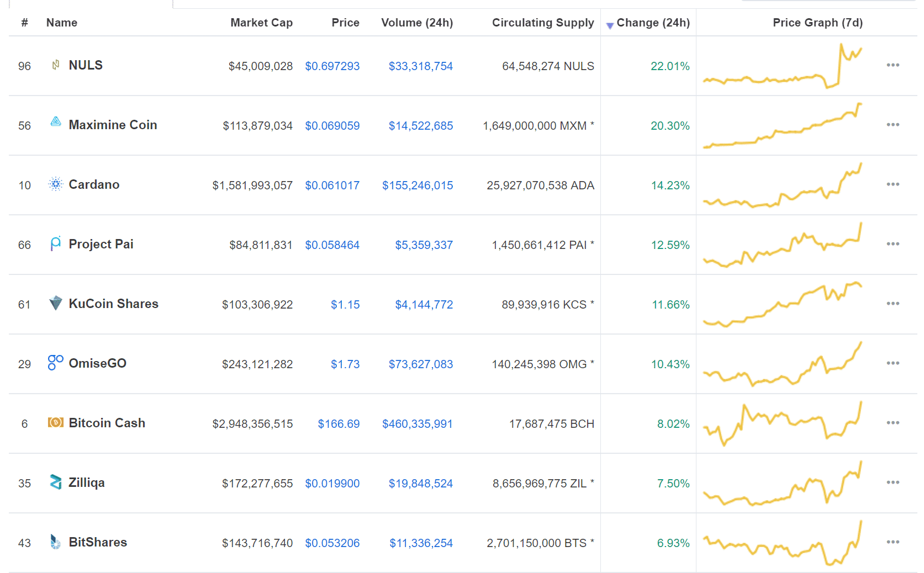Screen dimensions: 924x573
Task: Click Zilliqa volume $19,848,524
Action: [420, 484]
